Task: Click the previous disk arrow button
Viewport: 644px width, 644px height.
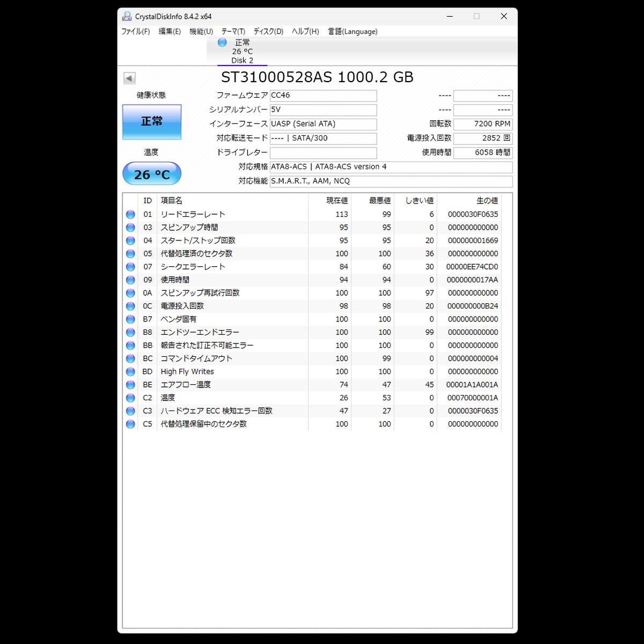Action: coord(129,78)
